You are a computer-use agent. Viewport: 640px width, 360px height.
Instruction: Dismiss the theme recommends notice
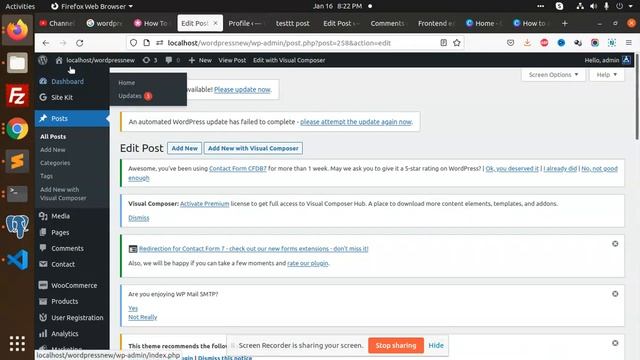[x=615, y=343]
